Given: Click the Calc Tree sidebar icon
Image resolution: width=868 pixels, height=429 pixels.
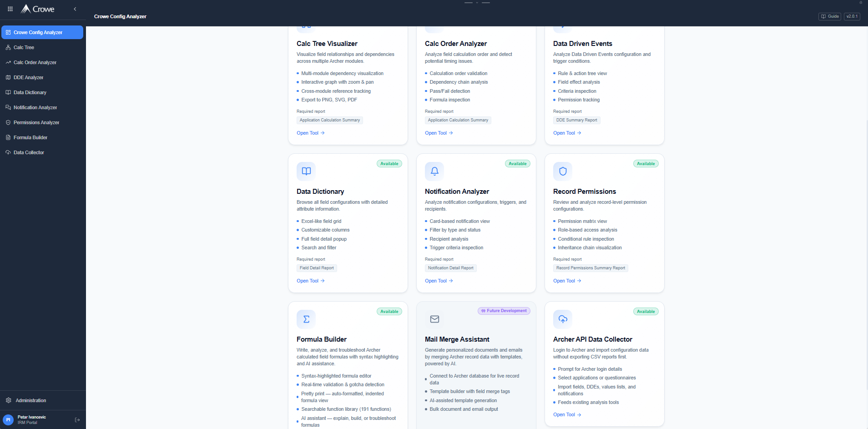Looking at the screenshot, I should [8, 47].
